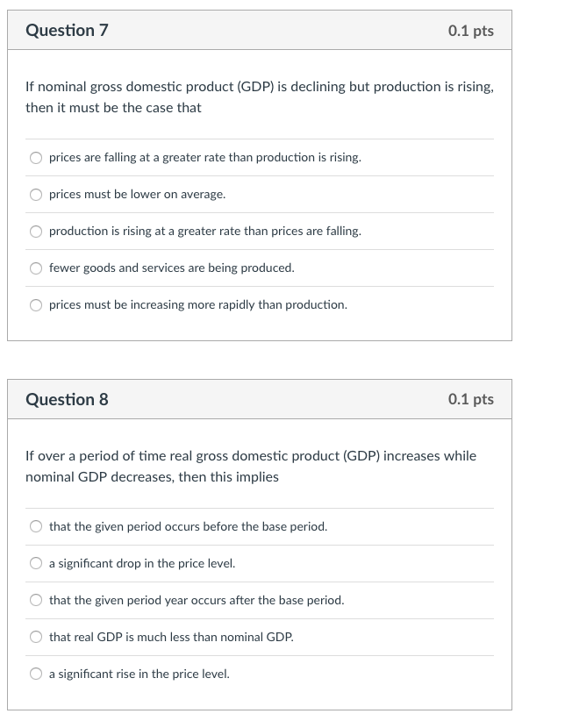The width and height of the screenshot is (565, 728).
Task: Select 'real GDP is much less than nominal GDP'
Action: pos(36,637)
